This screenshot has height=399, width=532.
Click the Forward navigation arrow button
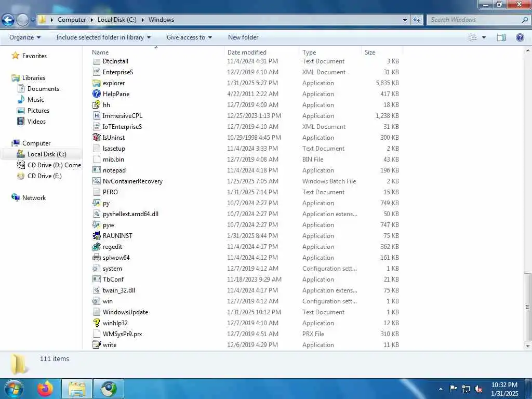tap(22, 20)
